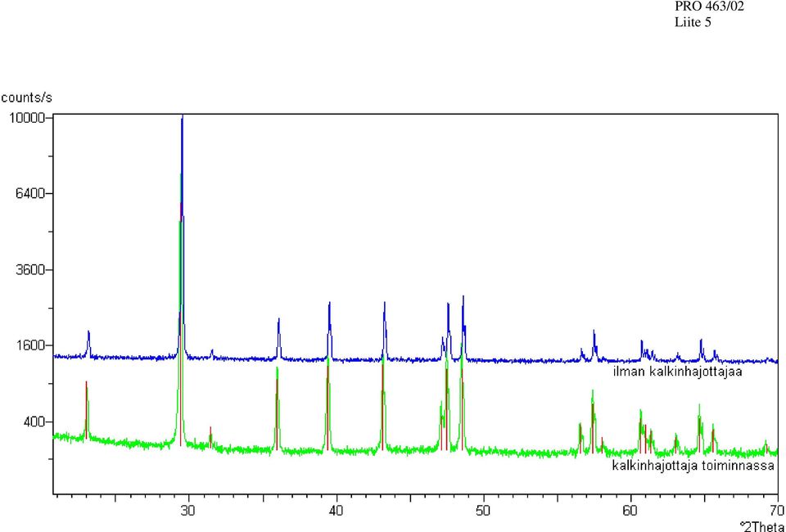786x532 pixels.
Task: Click the 'ilman kalkinhajottajaa' curve label
Action: [x=678, y=372]
